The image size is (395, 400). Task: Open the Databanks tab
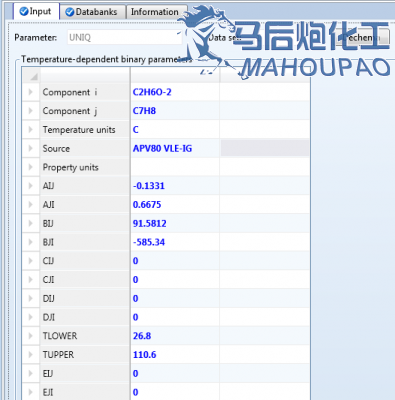[x=92, y=12]
